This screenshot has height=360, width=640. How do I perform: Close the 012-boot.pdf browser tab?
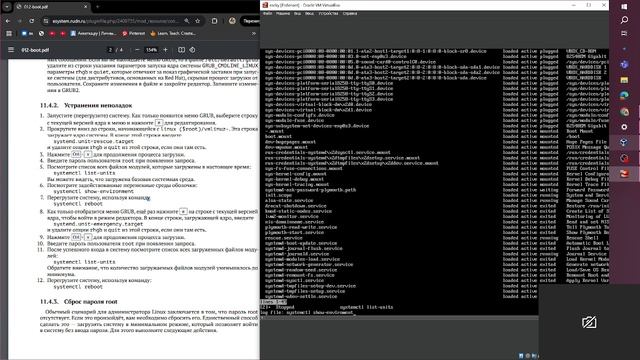[x=85, y=7]
